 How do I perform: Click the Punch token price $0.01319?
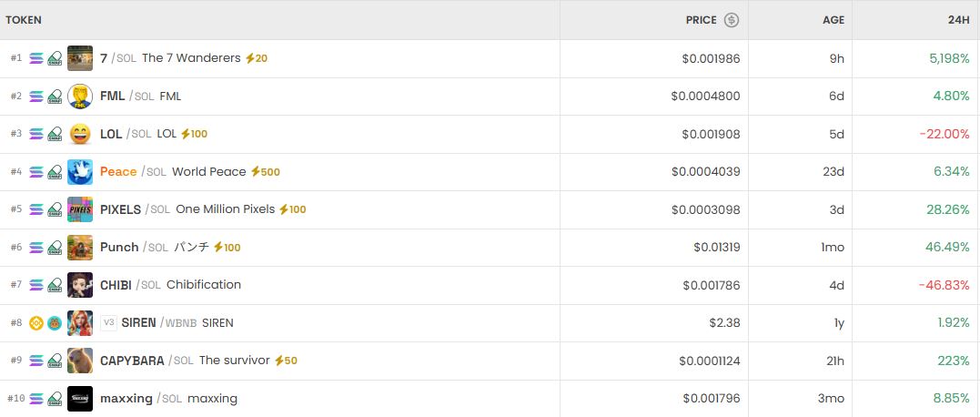tap(716, 248)
